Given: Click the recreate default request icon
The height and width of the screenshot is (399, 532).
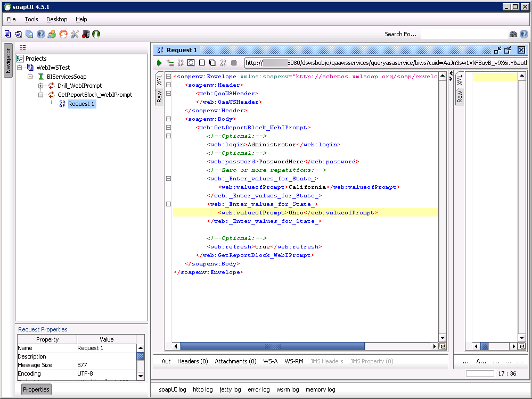Looking at the screenshot, I should [x=191, y=63].
